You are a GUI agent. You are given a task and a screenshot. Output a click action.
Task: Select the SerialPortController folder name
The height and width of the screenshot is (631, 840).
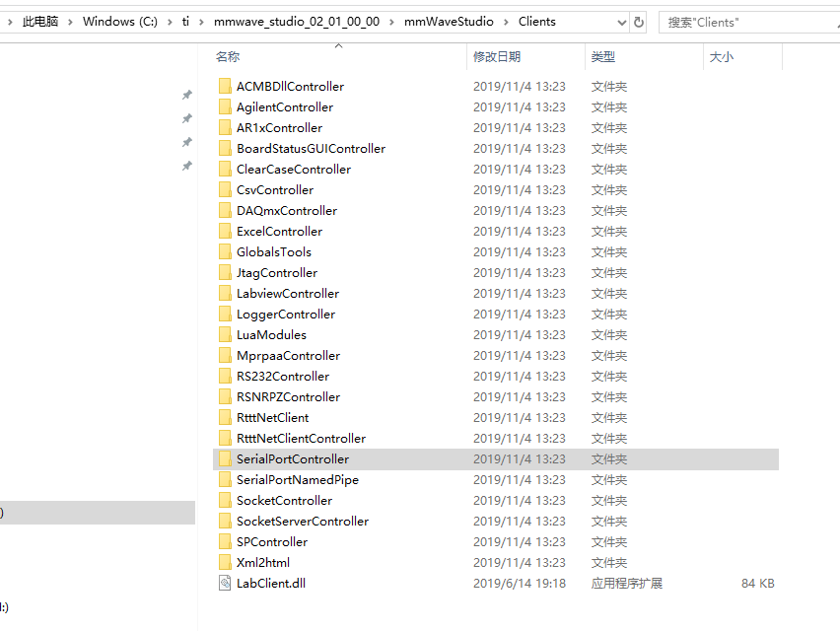point(293,459)
